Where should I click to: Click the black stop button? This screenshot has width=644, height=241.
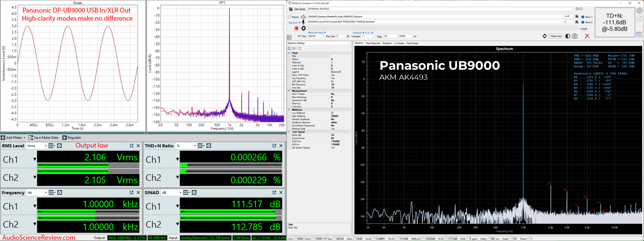click(303, 28)
